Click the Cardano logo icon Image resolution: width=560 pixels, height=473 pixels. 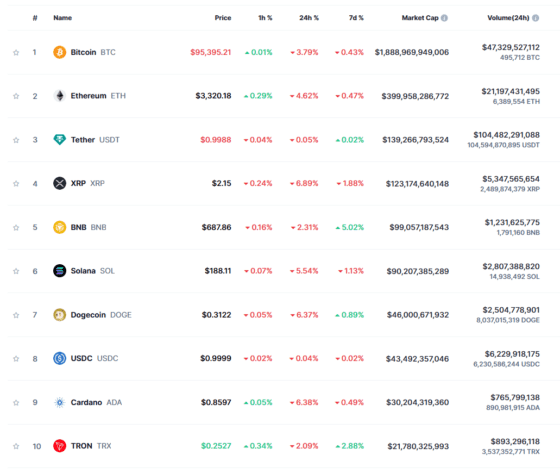[x=60, y=402]
